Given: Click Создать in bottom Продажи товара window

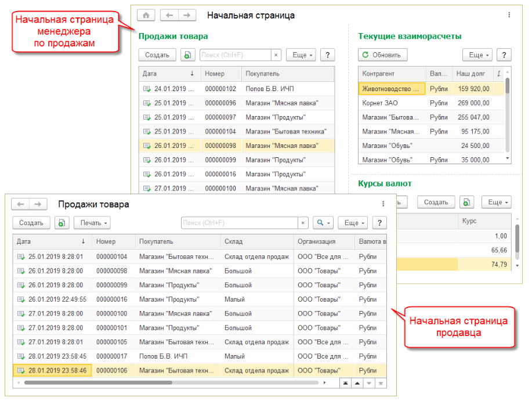Looking at the screenshot, I should pos(31,223).
